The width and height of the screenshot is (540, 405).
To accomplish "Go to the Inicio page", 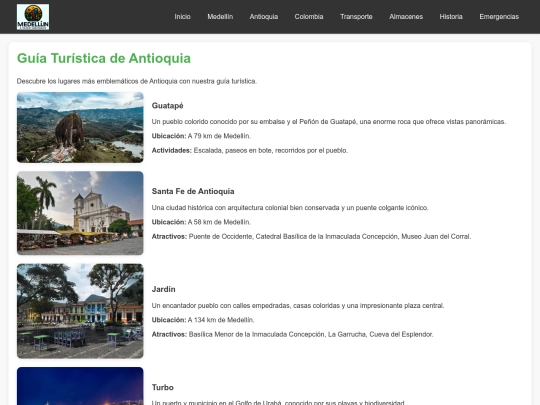I will click(182, 17).
